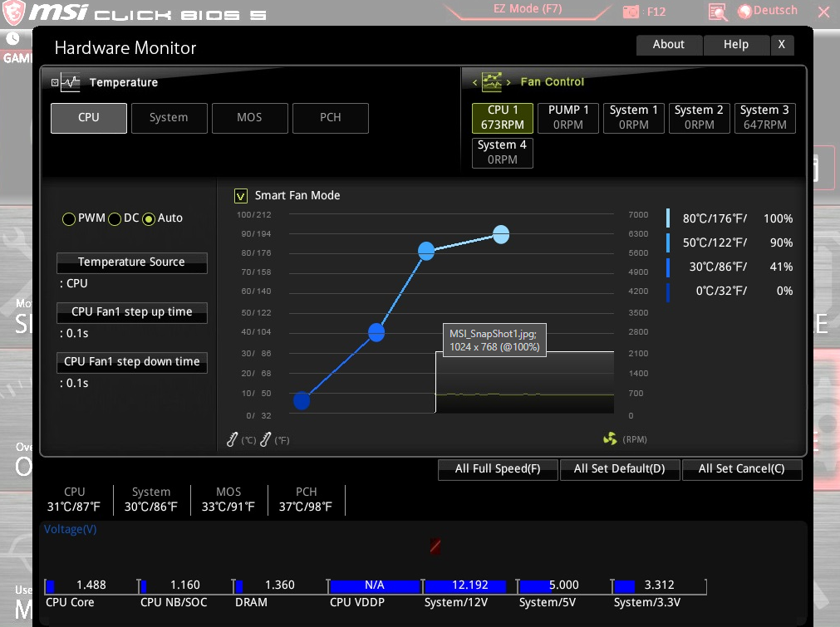Open the CPU Fan1 step down time setting
The height and width of the screenshot is (627, 840).
[132, 362]
